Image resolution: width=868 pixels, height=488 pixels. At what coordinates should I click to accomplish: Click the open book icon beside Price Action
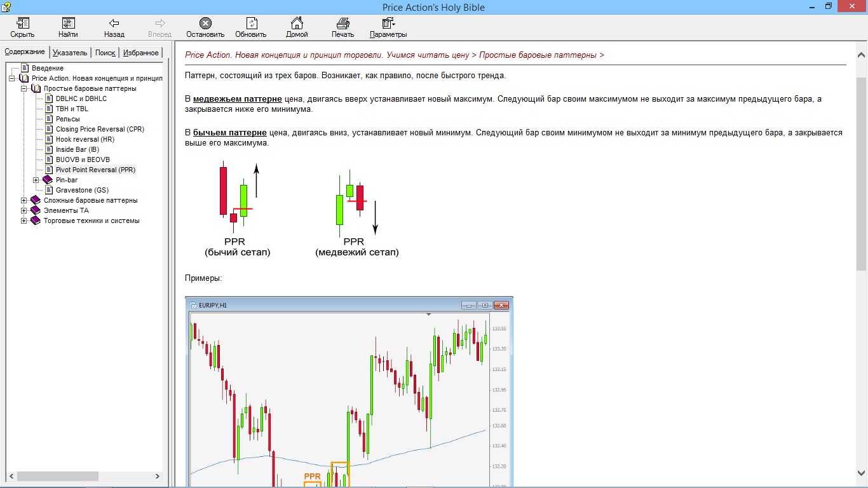click(24, 78)
